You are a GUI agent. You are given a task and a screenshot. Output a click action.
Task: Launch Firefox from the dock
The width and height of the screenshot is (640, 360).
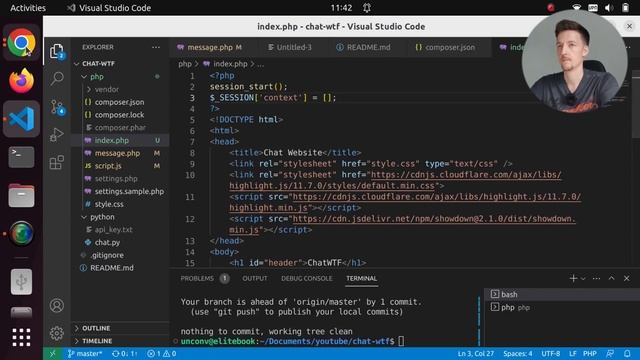coord(22,80)
